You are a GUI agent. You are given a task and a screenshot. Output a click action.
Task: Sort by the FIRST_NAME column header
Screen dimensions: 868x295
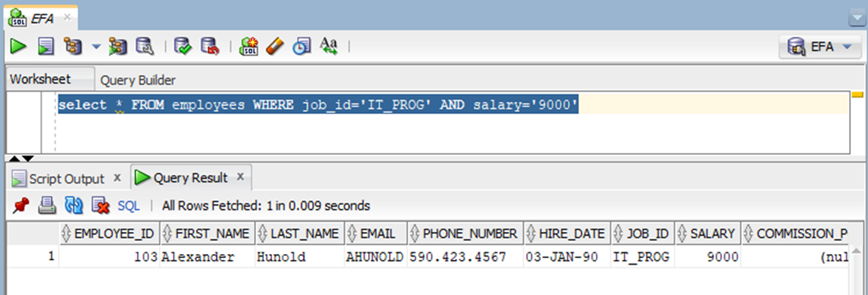207,234
